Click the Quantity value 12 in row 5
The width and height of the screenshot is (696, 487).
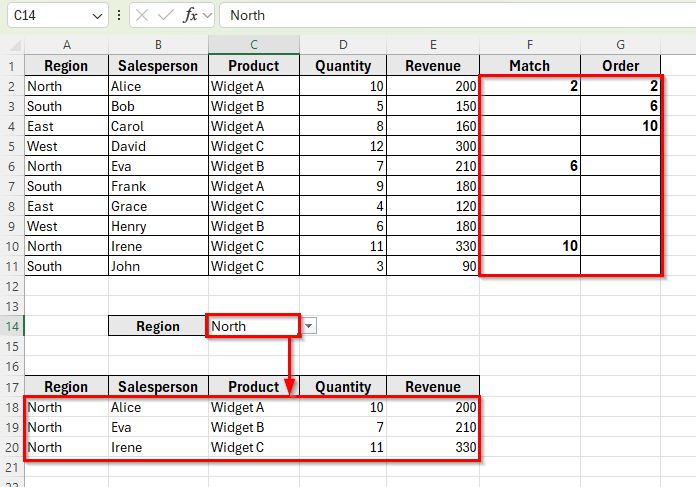343,146
